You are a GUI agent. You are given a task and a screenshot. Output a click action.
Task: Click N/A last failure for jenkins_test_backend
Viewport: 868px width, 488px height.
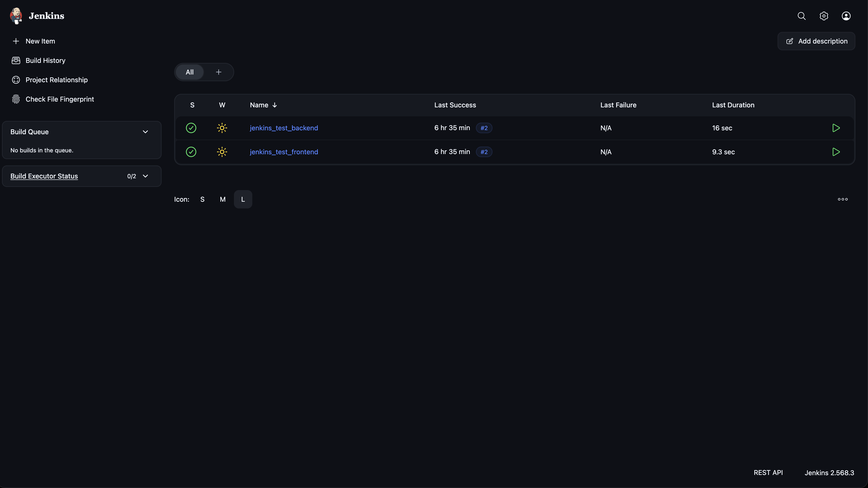coord(606,128)
